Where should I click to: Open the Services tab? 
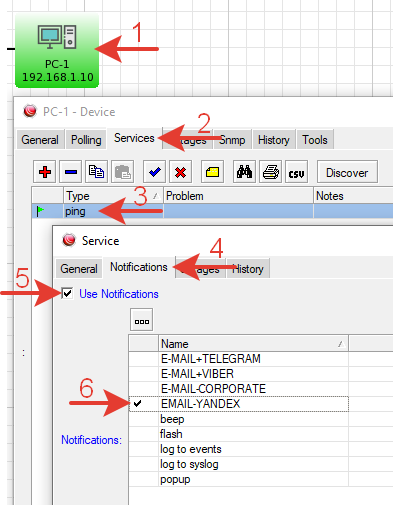(134, 138)
